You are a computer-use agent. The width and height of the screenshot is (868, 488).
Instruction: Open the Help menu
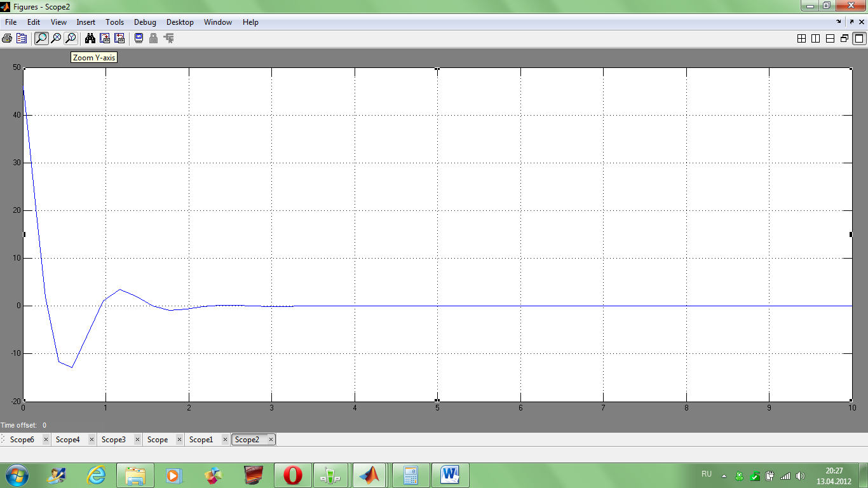click(251, 22)
